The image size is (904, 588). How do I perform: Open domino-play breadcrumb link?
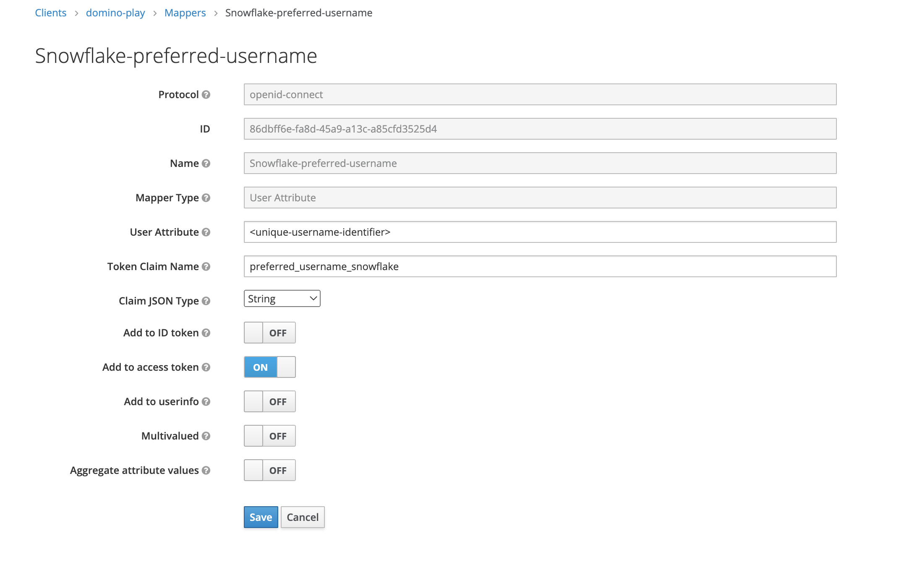point(115,13)
